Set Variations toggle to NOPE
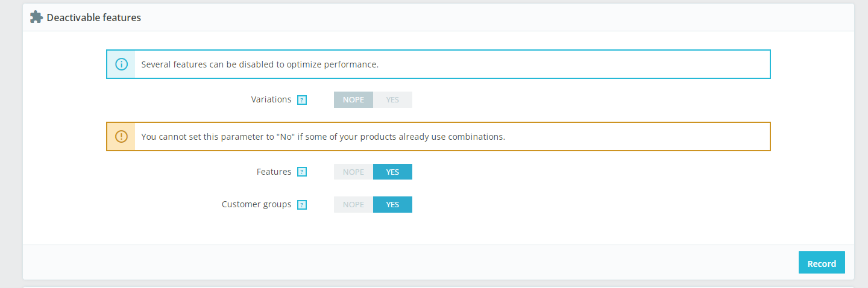868x288 pixels. coord(353,99)
